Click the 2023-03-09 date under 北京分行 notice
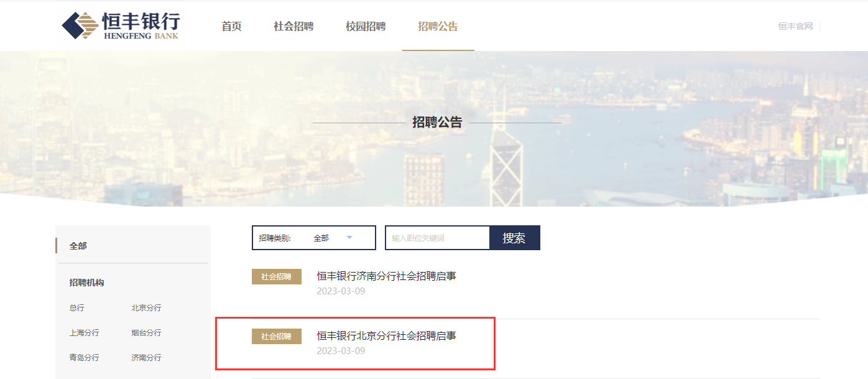This screenshot has height=379, width=868. point(341,351)
